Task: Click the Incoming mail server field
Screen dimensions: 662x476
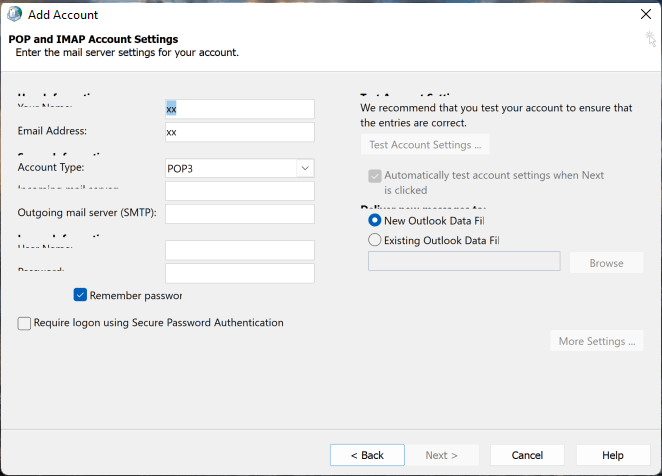Action: [240, 191]
